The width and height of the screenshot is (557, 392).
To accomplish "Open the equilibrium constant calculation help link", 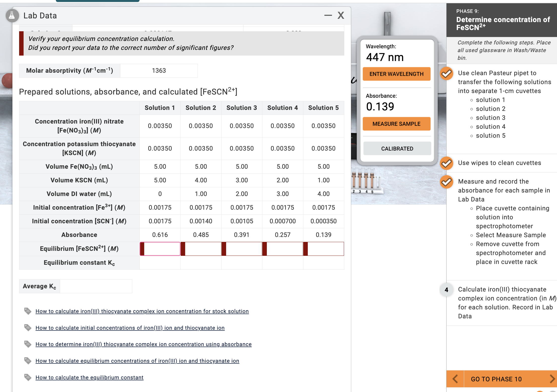I will (89, 377).
